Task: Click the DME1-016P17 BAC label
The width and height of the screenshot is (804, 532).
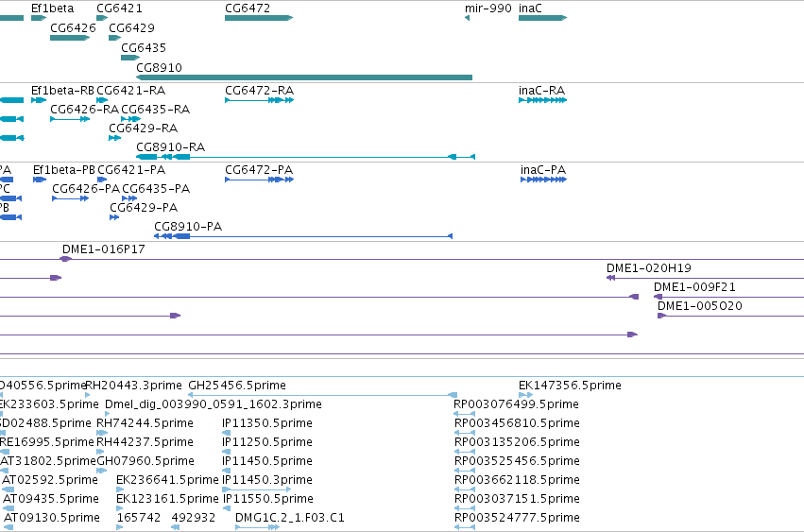Action: [x=104, y=249]
